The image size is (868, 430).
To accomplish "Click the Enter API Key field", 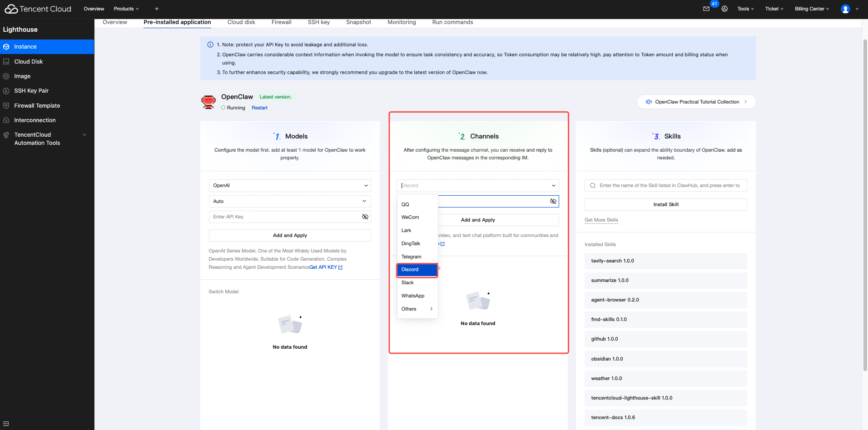I will pyautogui.click(x=284, y=217).
